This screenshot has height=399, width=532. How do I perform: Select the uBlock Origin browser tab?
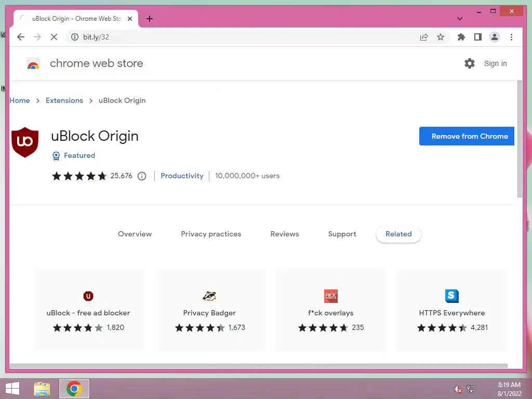76,19
